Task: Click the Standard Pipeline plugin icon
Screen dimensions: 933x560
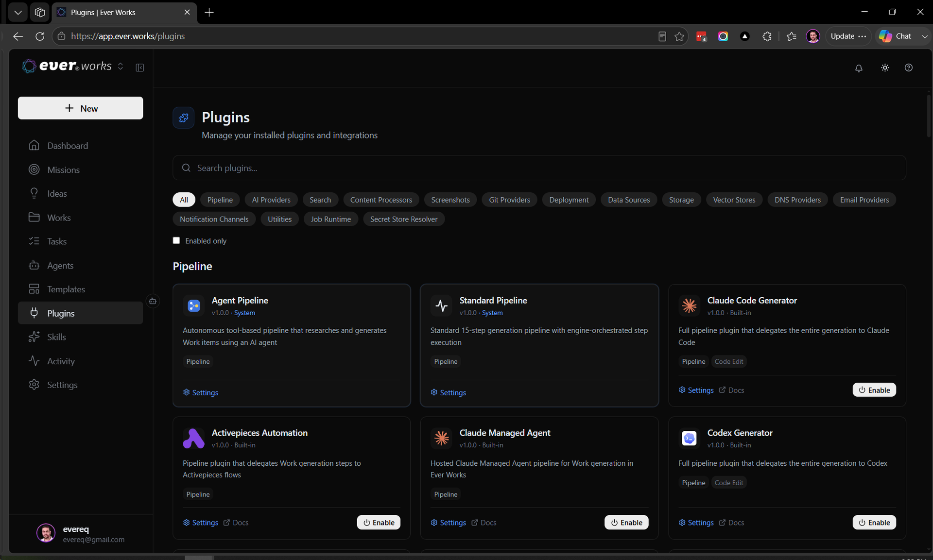Action: coord(441,305)
